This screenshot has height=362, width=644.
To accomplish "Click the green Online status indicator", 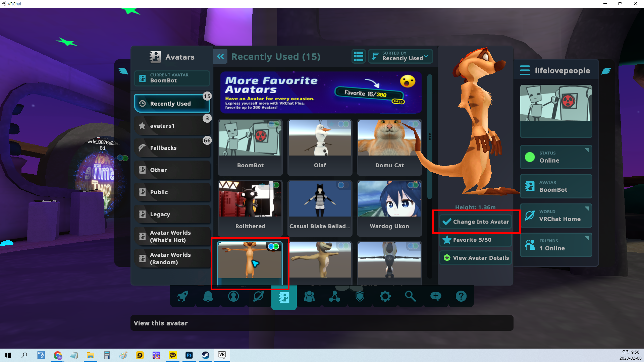I will coord(530,157).
